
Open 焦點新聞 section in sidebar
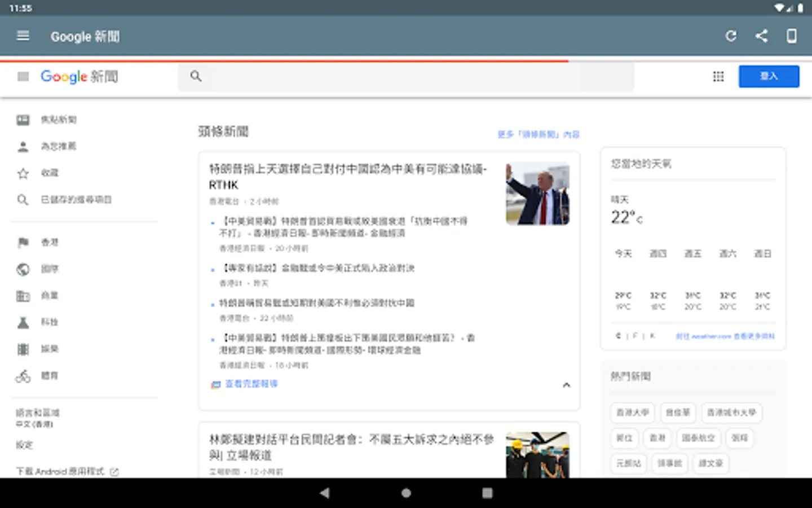point(59,120)
